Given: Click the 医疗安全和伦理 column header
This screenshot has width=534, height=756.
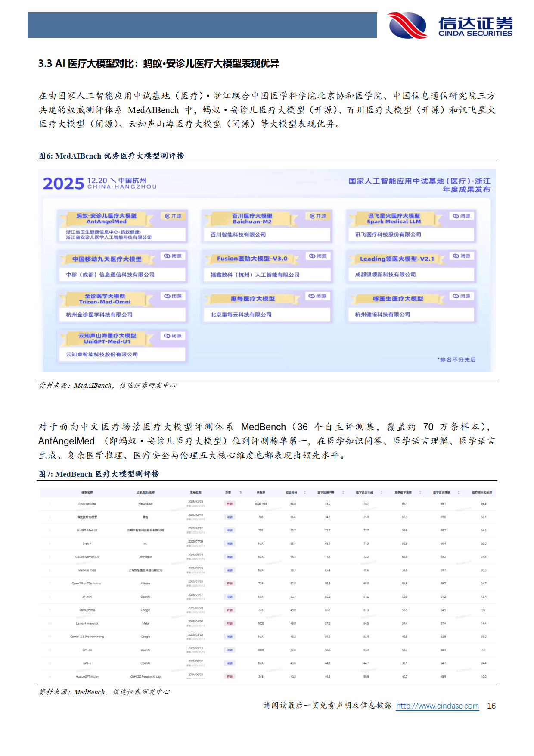Looking at the screenshot, I should point(482,492).
